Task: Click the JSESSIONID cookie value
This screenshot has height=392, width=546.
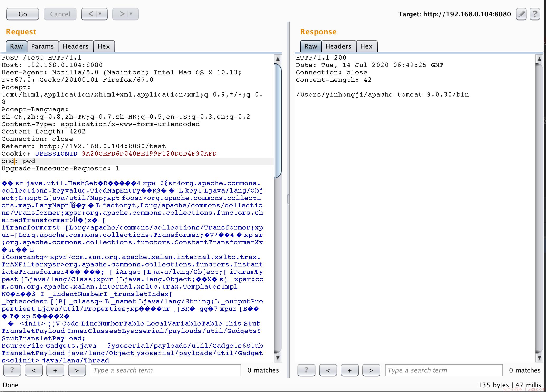Action: (x=149, y=154)
